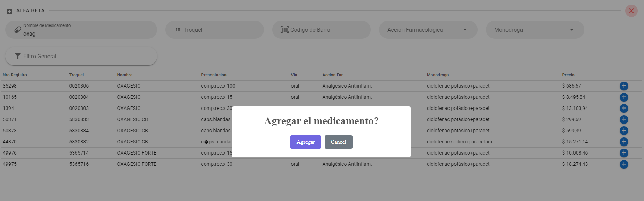
Task: Focus the Troquel input field
Action: [215, 30]
